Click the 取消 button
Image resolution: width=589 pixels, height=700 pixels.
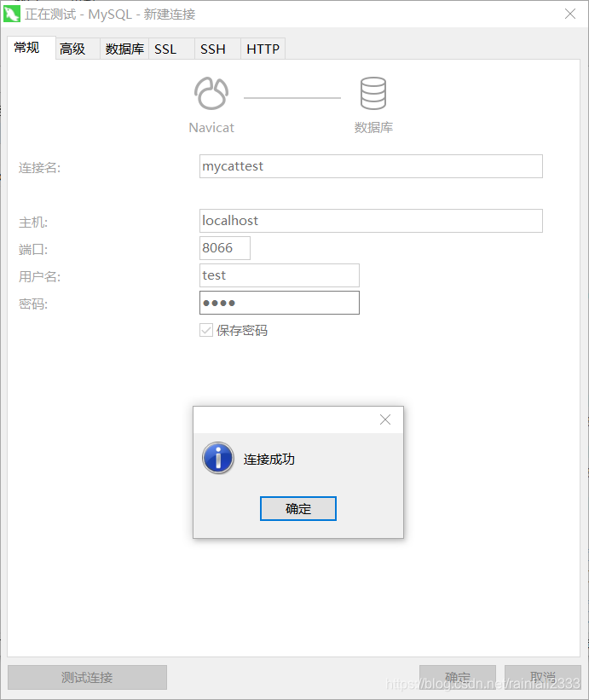tap(543, 677)
